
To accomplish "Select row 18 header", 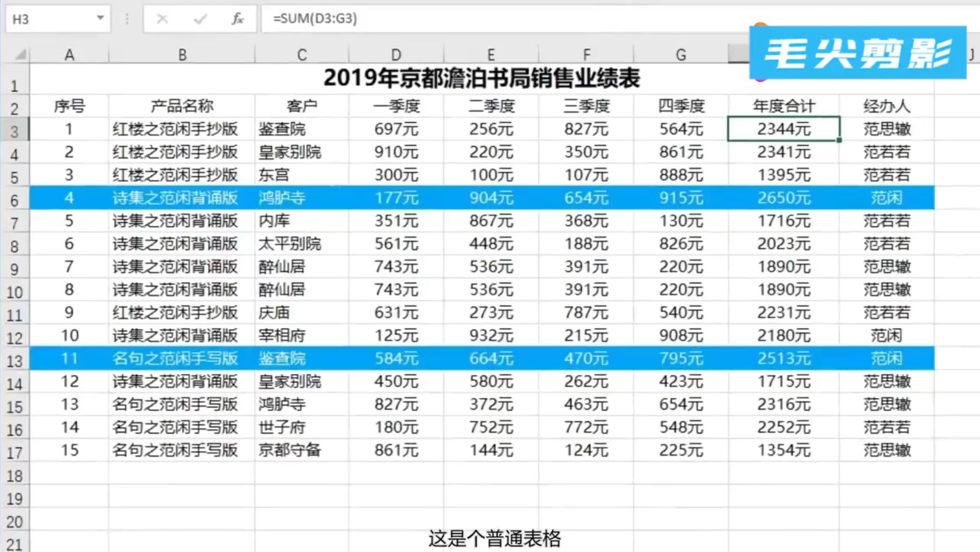I will coord(15,474).
